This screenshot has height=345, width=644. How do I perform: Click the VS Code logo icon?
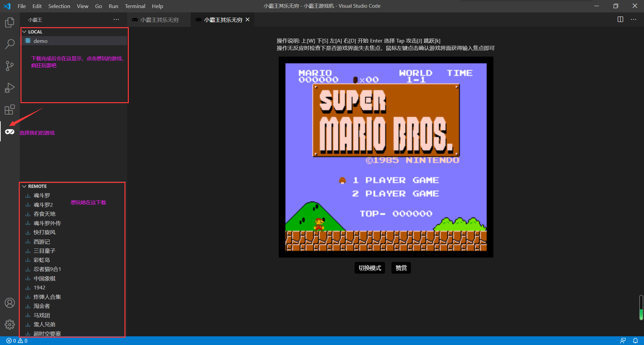pyautogui.click(x=7, y=6)
